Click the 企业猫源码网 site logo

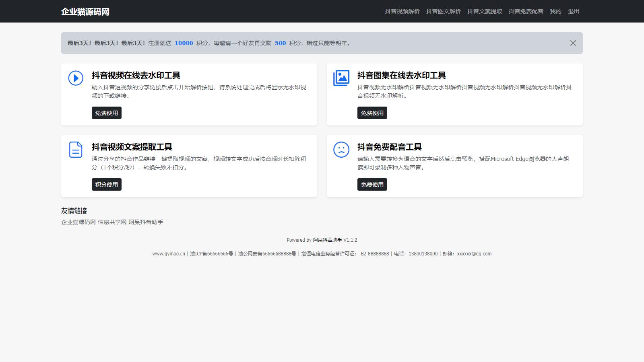pos(85,12)
